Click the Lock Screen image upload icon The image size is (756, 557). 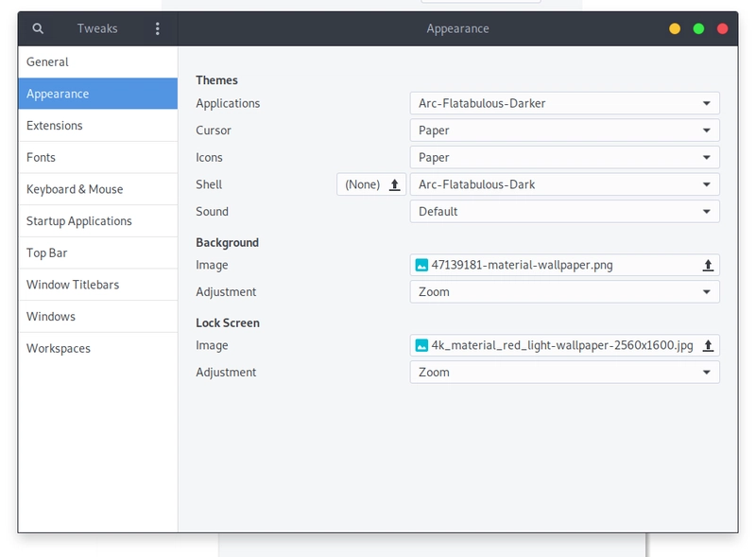coord(707,345)
